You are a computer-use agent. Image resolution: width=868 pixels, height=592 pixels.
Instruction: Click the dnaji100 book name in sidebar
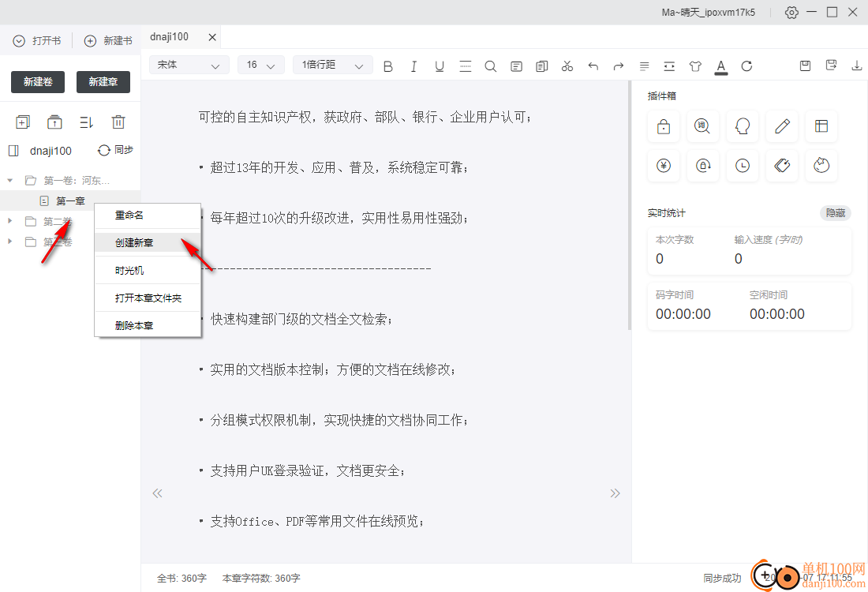click(51, 151)
